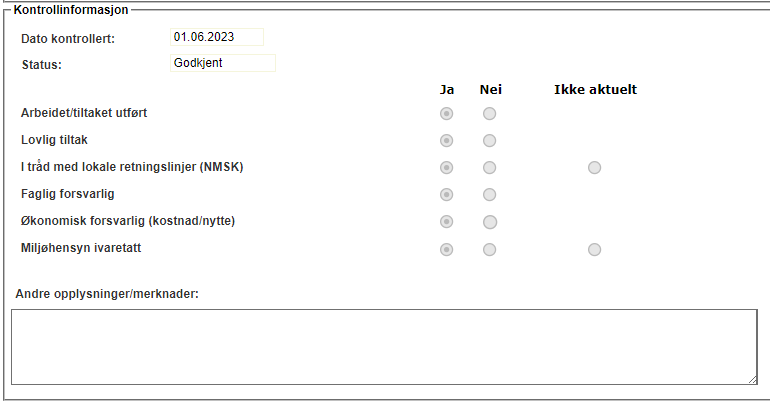Choose Ja for Lovlig tiltak
The image size is (770, 403).
pyautogui.click(x=447, y=140)
